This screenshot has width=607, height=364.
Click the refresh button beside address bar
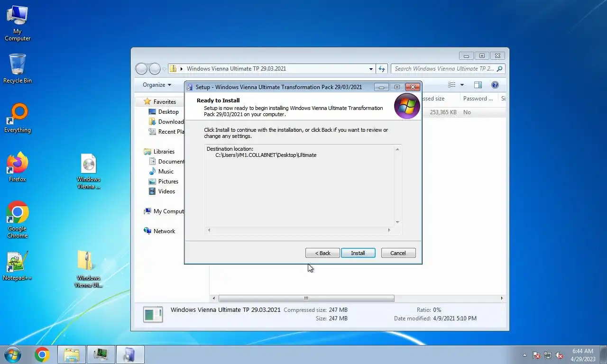tap(382, 69)
